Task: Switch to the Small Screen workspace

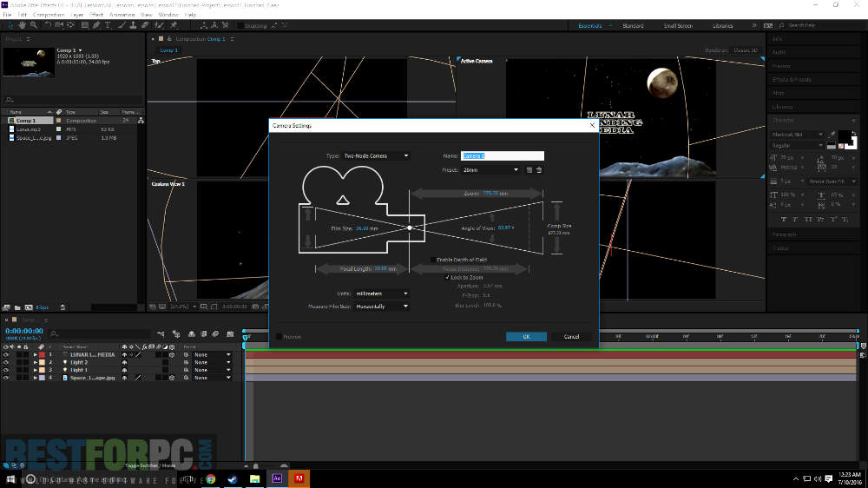Action: click(678, 26)
